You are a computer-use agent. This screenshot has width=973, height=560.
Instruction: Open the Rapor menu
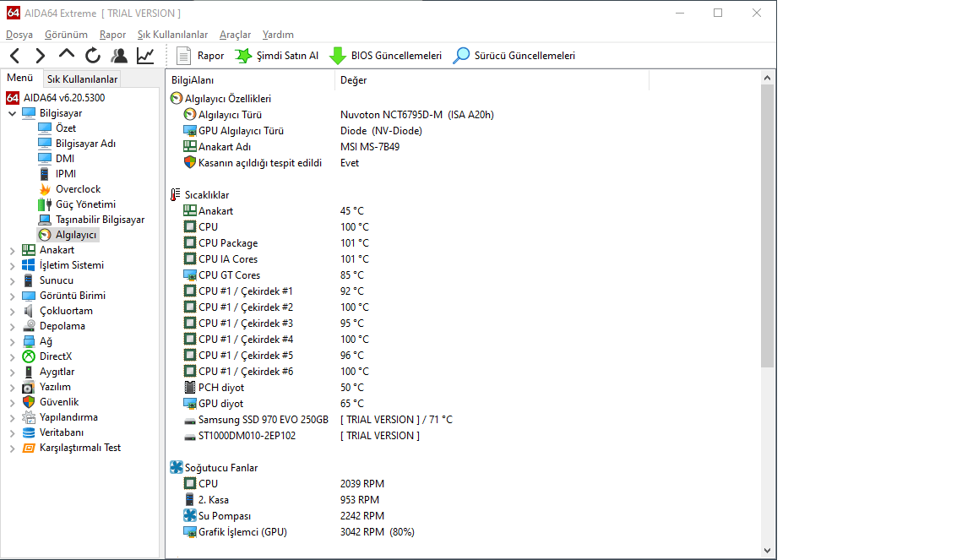pos(112,35)
